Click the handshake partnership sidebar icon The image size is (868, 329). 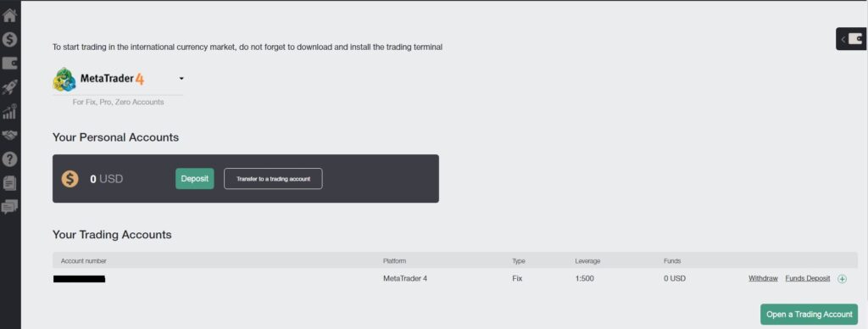coord(10,135)
